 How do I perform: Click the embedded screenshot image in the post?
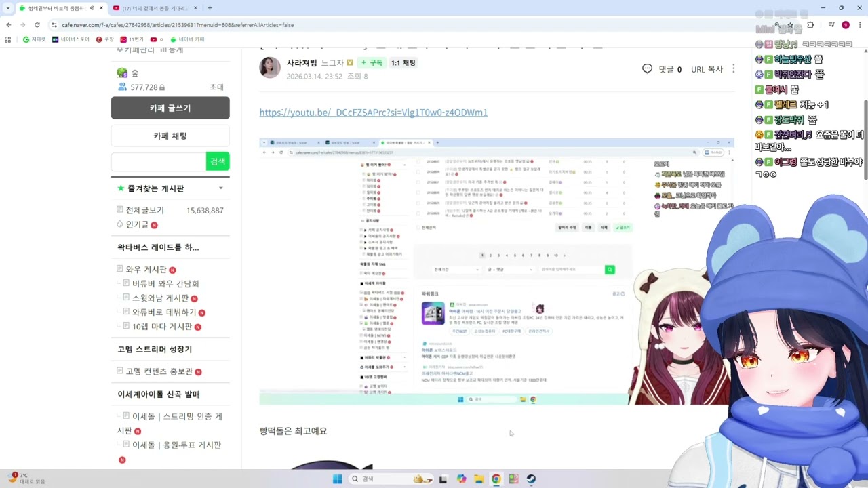coord(496,271)
